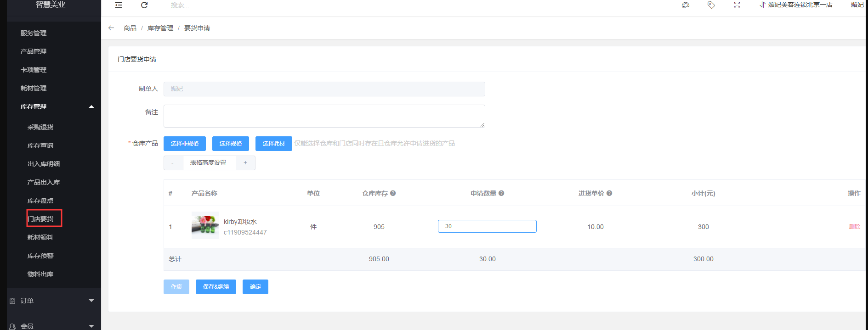Open the 媚妃 user menu
The image size is (868, 330).
click(x=857, y=5)
